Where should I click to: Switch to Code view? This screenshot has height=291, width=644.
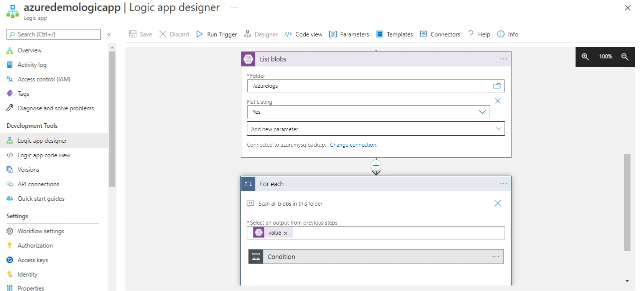(303, 34)
